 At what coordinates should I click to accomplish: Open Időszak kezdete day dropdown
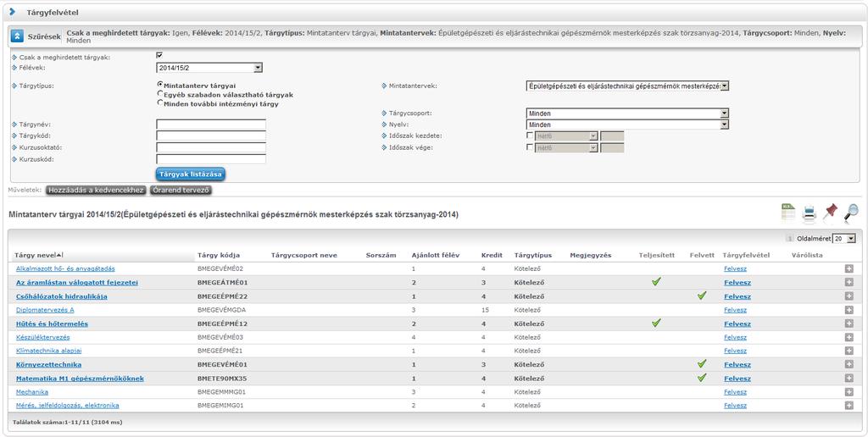tap(565, 136)
